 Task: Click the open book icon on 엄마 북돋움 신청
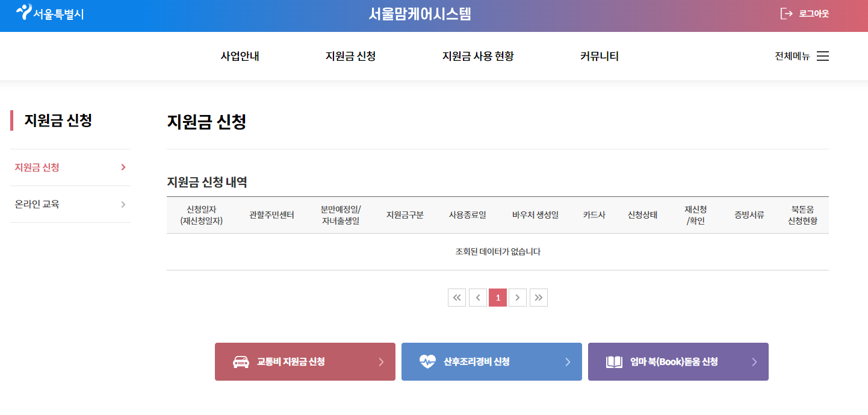point(614,362)
